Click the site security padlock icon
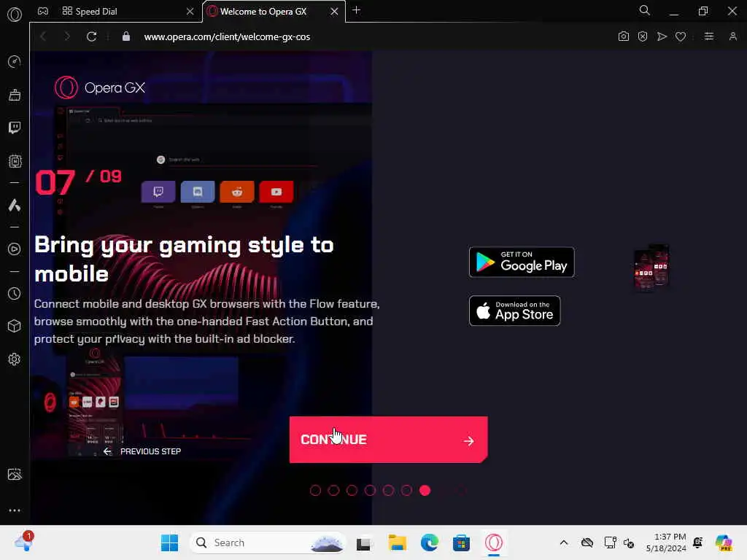747x560 pixels. click(125, 36)
